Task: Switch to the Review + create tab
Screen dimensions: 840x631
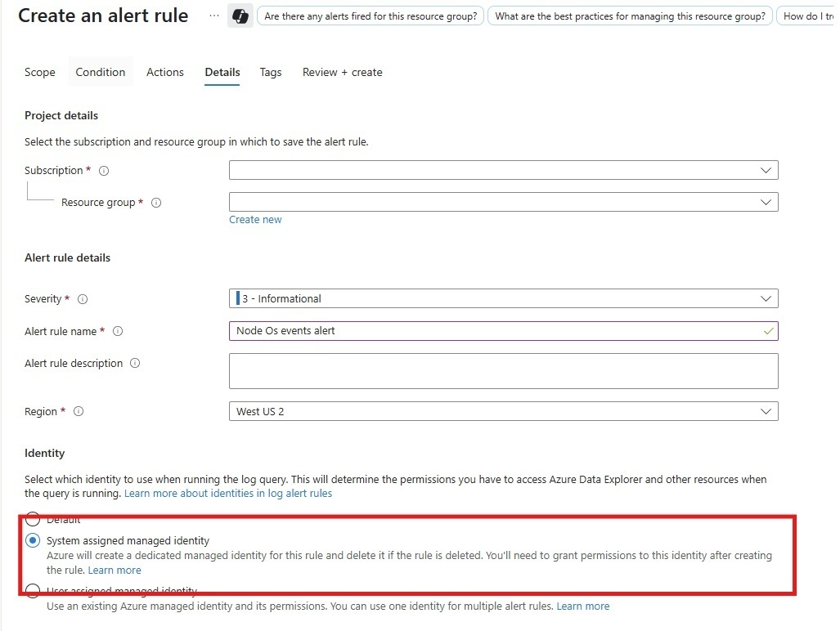Action: (x=341, y=72)
